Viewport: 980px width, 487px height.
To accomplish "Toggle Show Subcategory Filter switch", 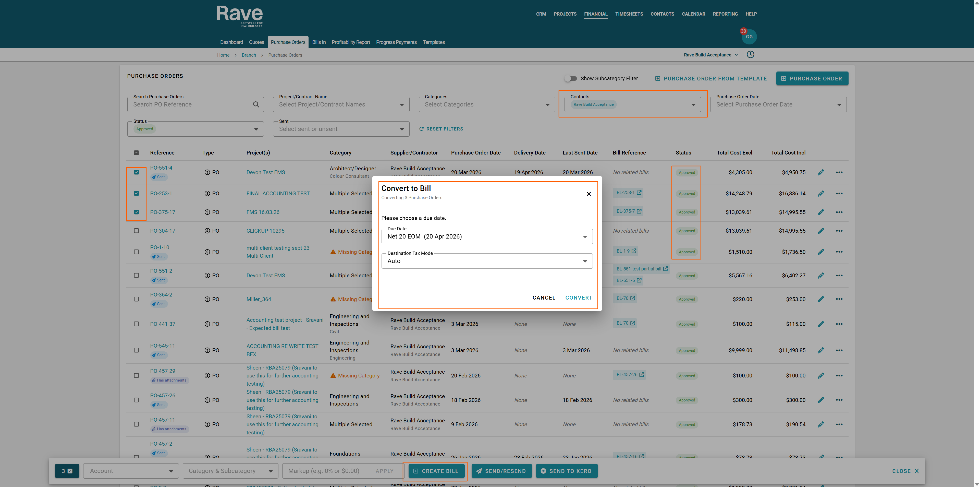I will [x=571, y=78].
